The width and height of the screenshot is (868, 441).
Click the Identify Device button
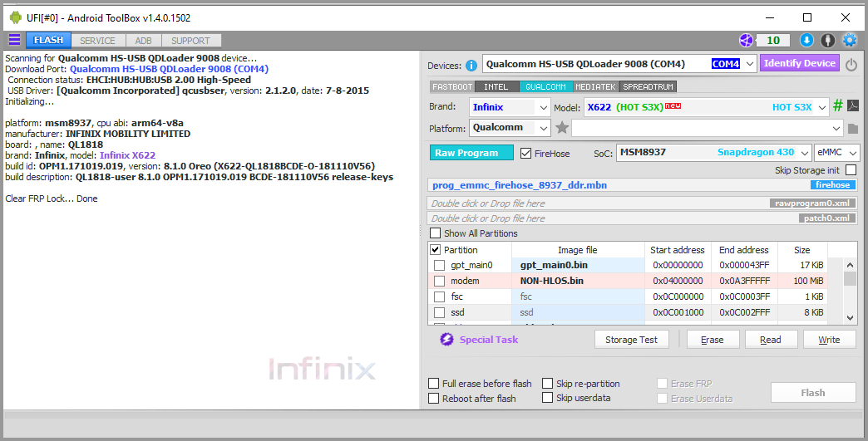click(x=799, y=64)
